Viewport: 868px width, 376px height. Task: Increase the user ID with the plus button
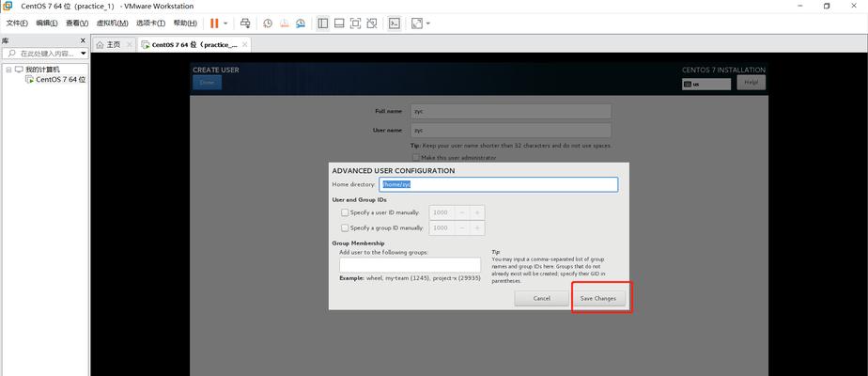(x=477, y=212)
